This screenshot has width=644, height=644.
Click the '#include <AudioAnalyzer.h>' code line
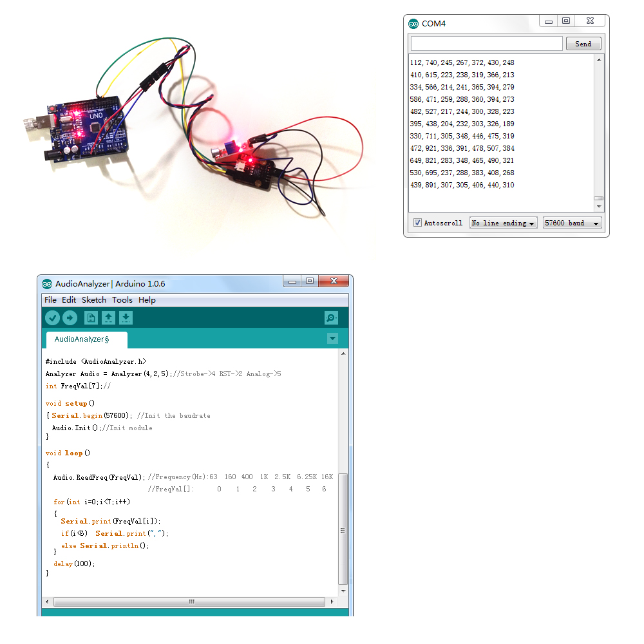pyautogui.click(x=96, y=361)
